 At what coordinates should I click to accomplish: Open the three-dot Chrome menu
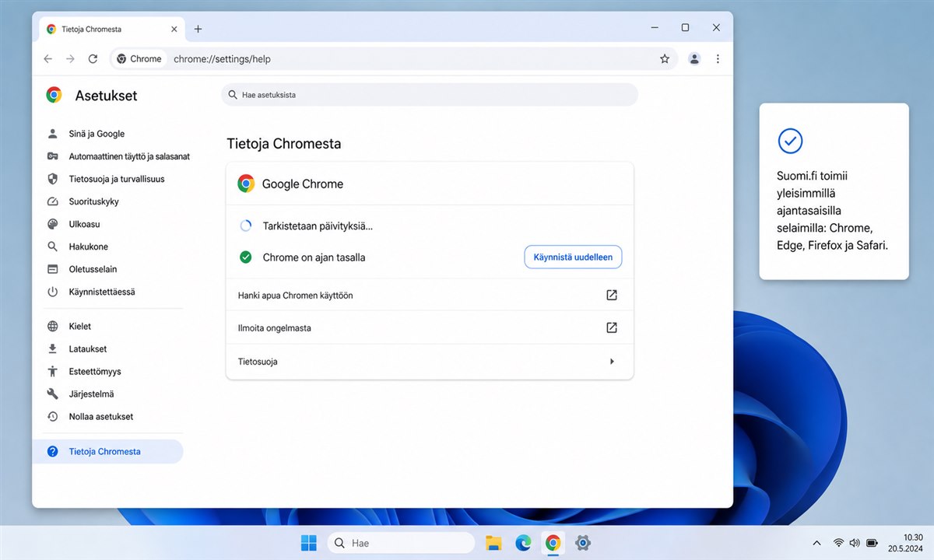coord(718,59)
